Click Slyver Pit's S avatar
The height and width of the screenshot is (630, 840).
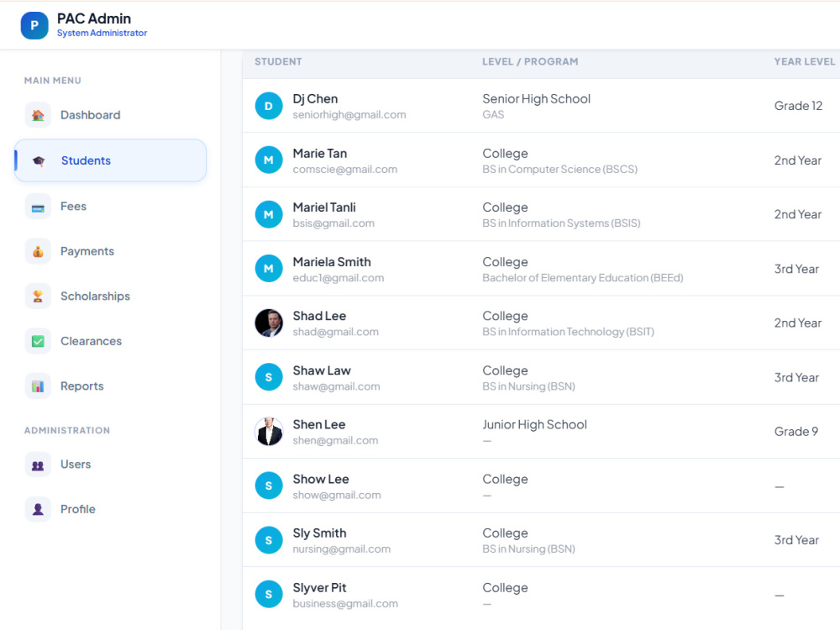pos(269,594)
